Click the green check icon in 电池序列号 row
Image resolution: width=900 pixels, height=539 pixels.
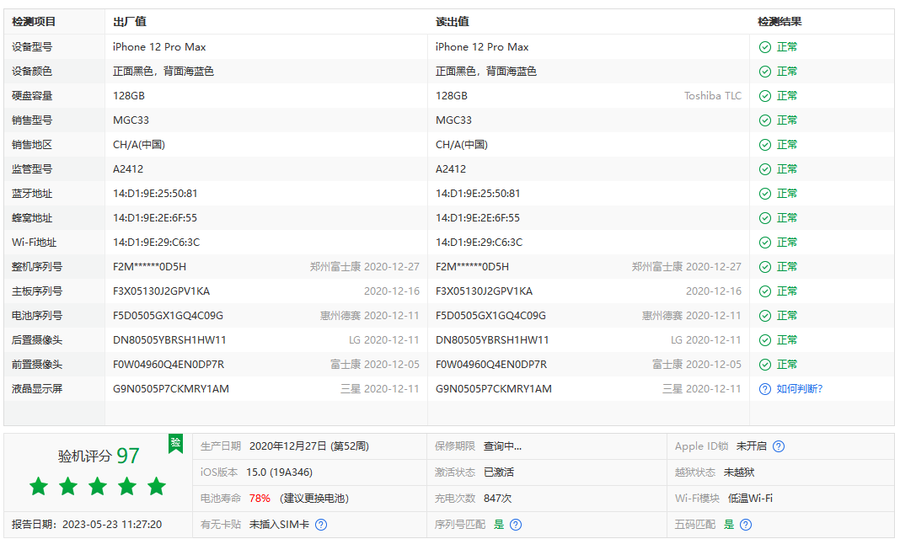pos(765,316)
